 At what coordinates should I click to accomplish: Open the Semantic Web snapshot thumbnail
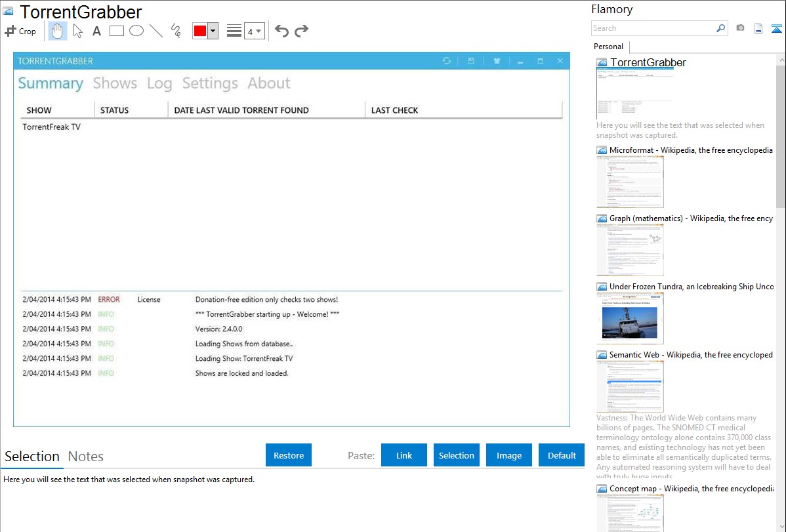pos(630,386)
